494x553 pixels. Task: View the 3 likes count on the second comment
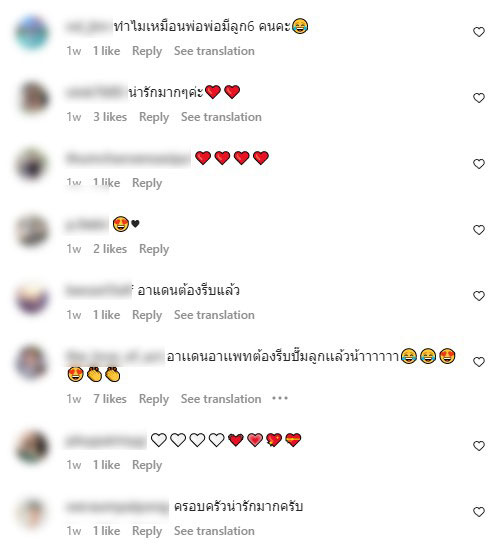point(110,117)
